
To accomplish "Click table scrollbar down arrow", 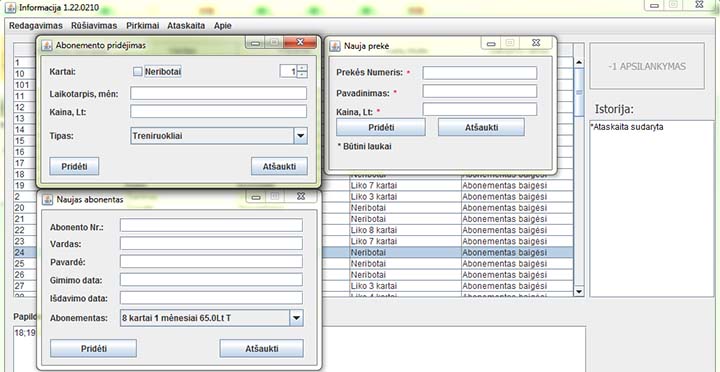I will 579,291.
